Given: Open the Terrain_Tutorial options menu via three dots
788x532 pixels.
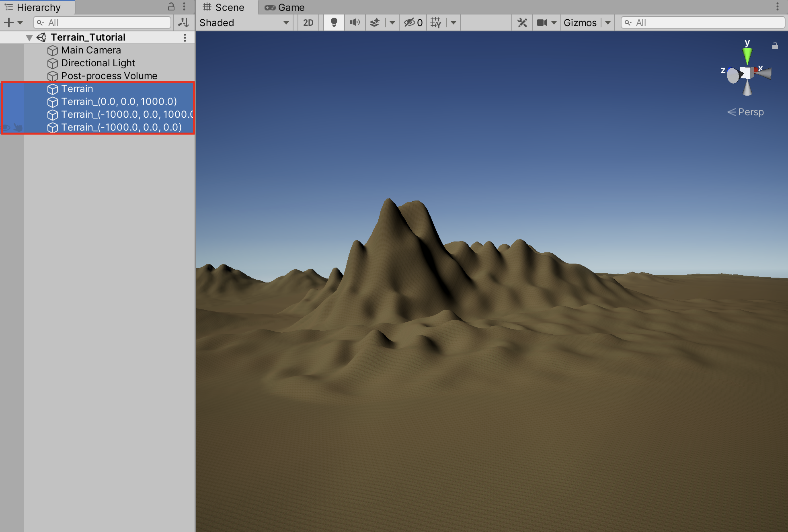Looking at the screenshot, I should pos(185,37).
